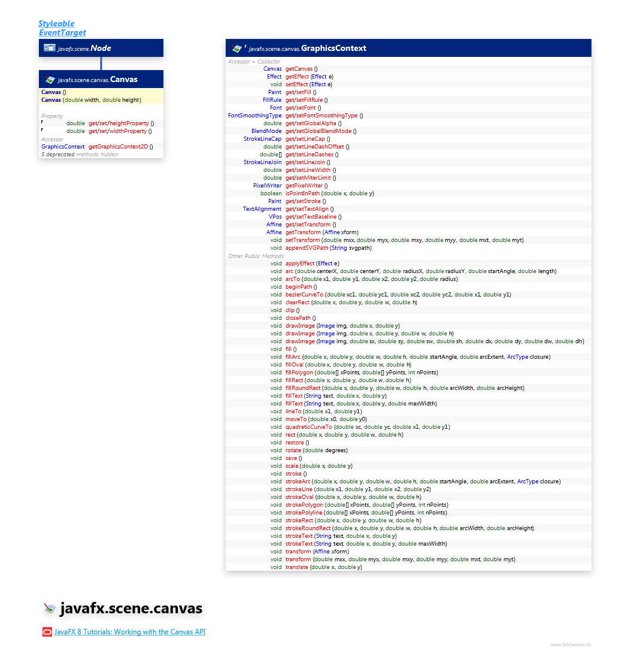Click get/setFillRule method

[307, 100]
